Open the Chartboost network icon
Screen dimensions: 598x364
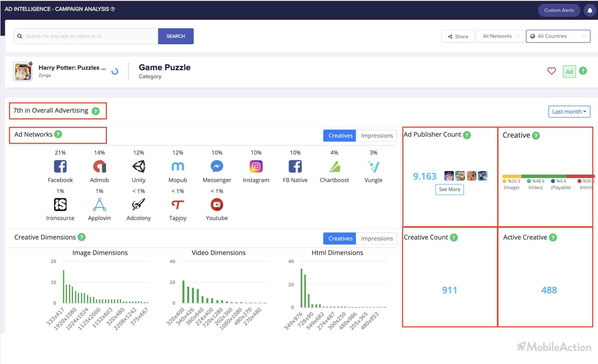tap(334, 166)
